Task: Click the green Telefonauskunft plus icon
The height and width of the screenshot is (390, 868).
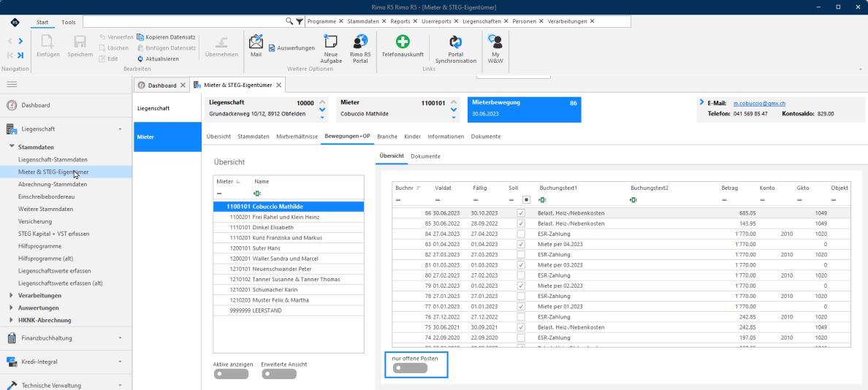Action: point(403,42)
